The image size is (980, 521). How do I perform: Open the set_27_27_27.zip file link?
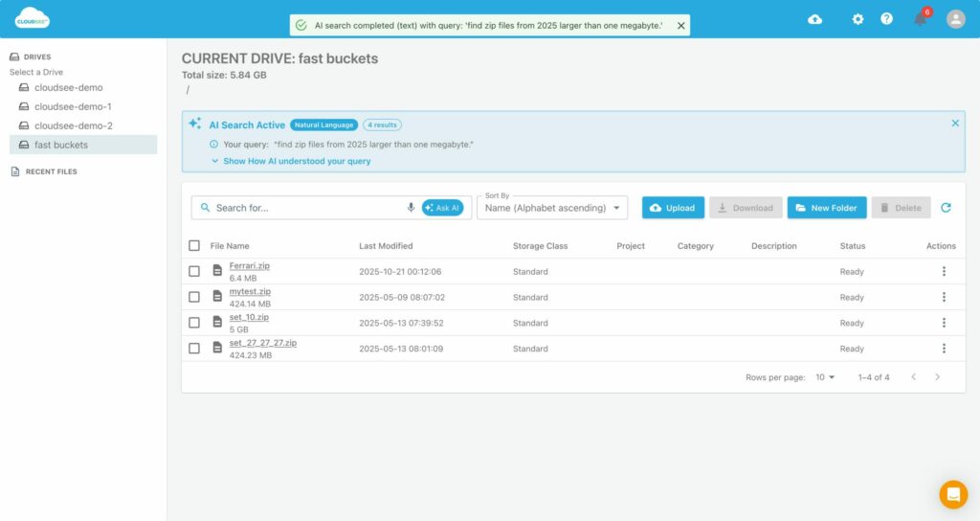coord(263,343)
